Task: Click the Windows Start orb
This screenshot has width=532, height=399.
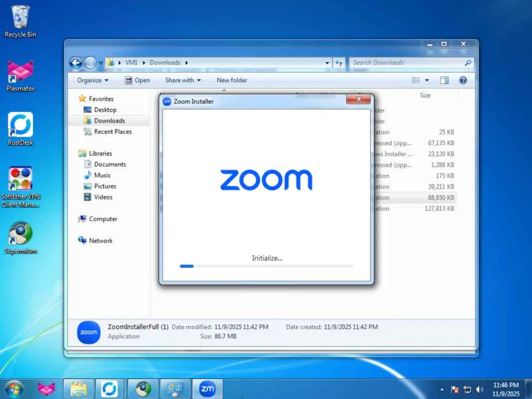Action: tap(14, 389)
